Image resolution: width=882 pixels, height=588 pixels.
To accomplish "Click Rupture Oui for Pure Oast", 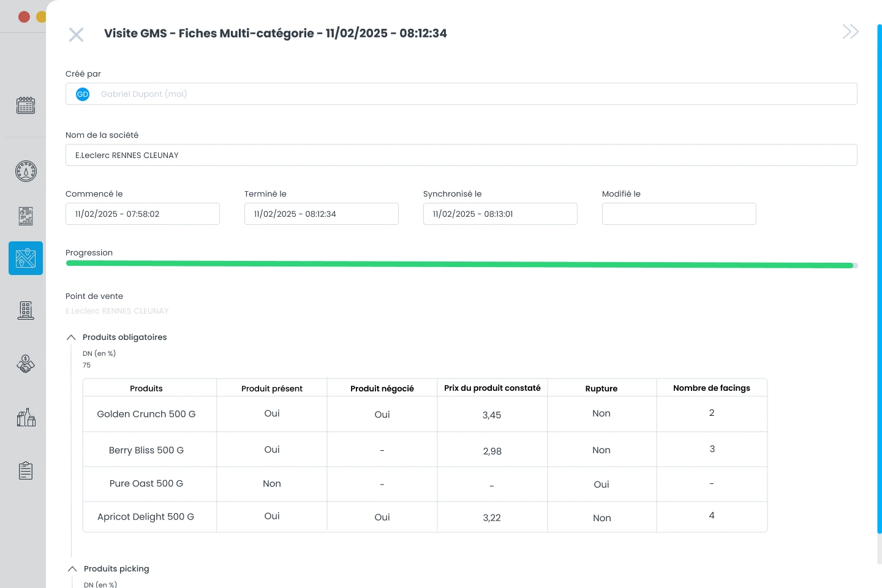I will pyautogui.click(x=601, y=484).
